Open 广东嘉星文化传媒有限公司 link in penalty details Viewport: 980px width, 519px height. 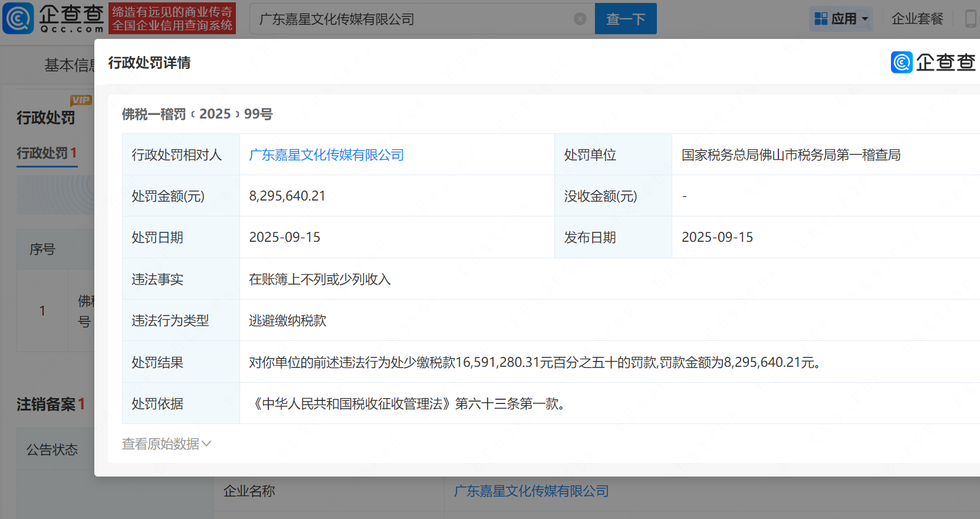[x=326, y=155]
